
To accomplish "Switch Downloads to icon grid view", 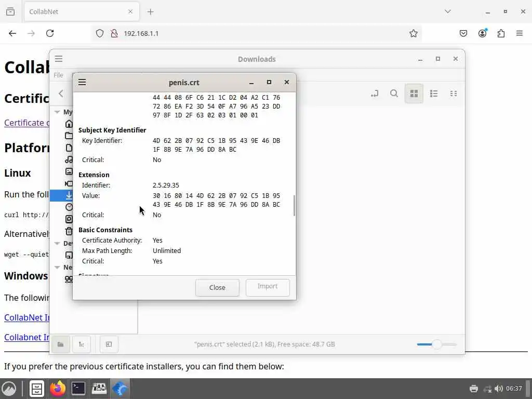I will (x=414, y=94).
